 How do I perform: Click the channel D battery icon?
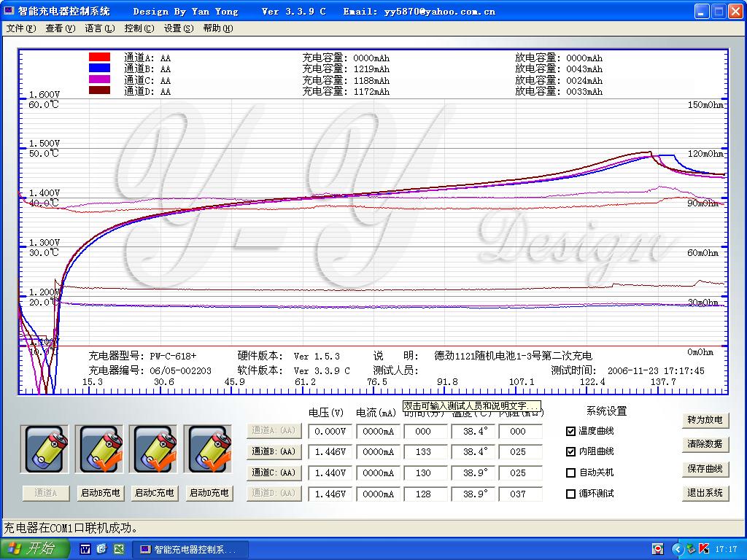(x=207, y=449)
